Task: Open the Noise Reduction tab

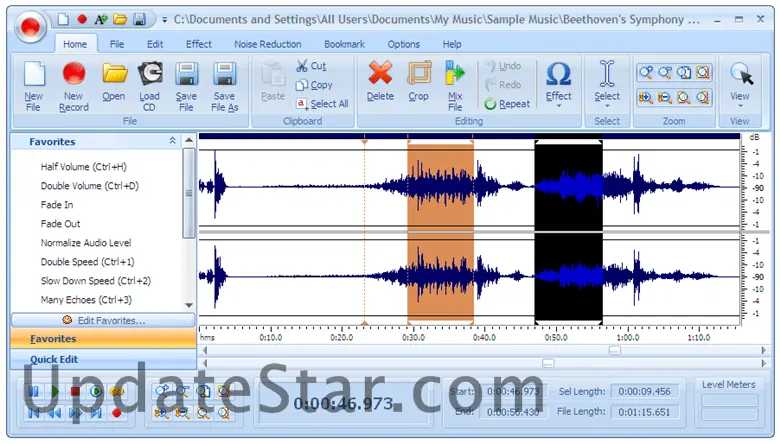Action: [268, 44]
